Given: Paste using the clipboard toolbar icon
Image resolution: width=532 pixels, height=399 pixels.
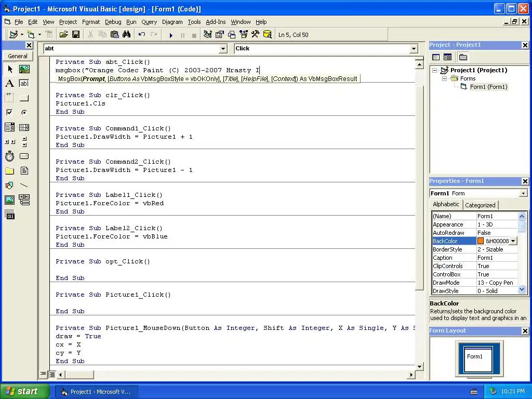Looking at the screenshot, I should tap(115, 34).
